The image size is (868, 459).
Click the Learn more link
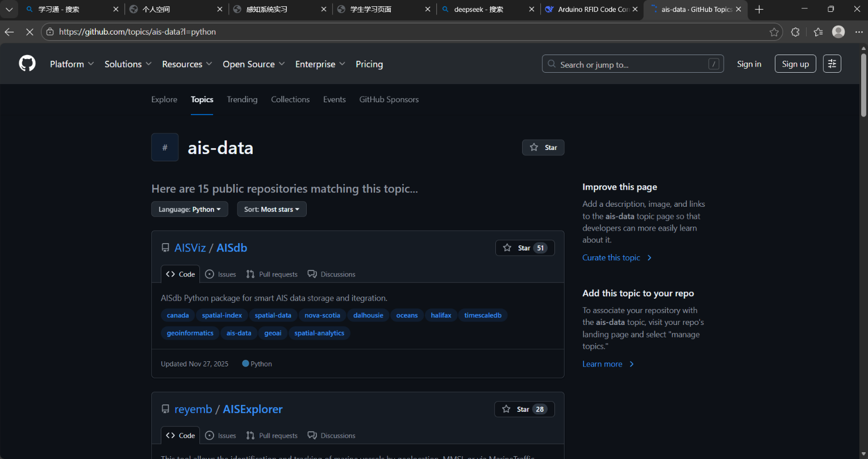[608, 364]
